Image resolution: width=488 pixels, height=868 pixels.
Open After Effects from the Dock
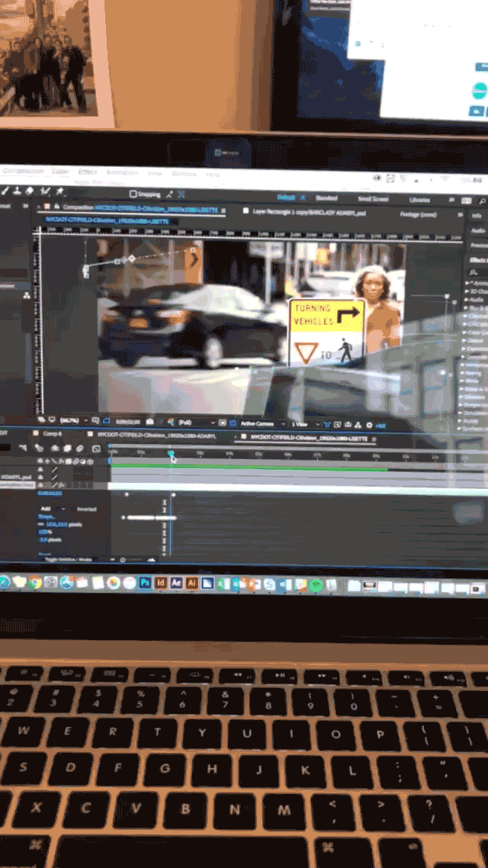(x=176, y=583)
